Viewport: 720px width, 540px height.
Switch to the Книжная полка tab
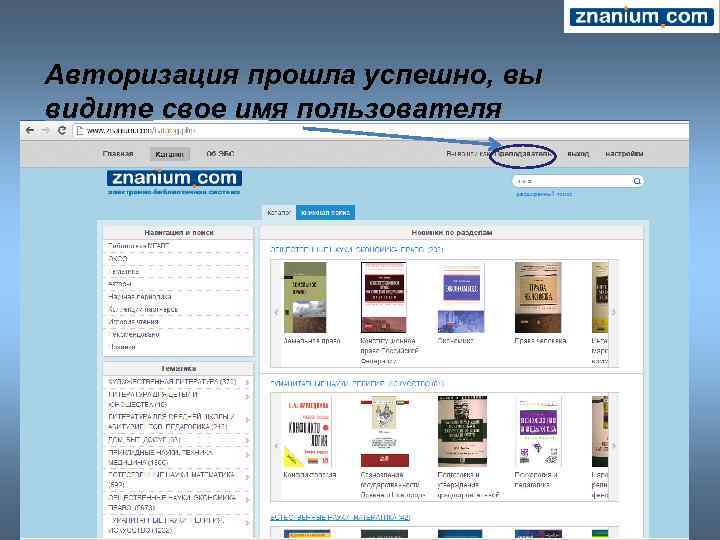326,213
